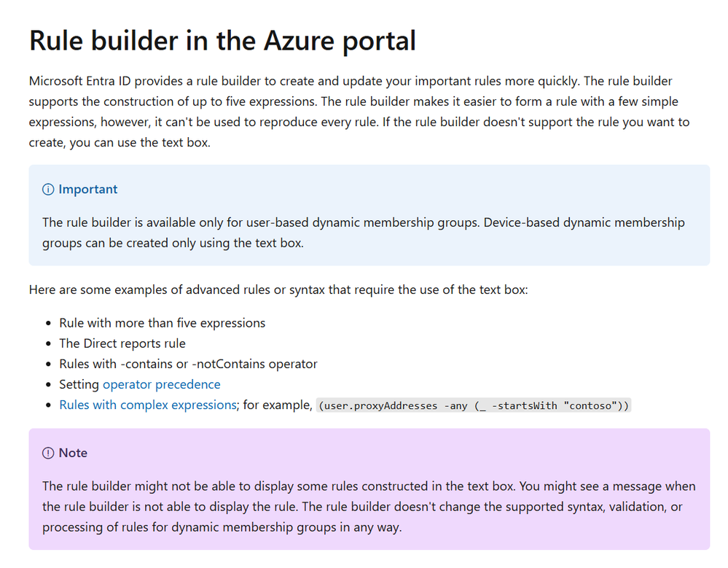Image resolution: width=728 pixels, height=568 pixels.
Task: Open Rules with complex expressions link
Action: click(148, 405)
